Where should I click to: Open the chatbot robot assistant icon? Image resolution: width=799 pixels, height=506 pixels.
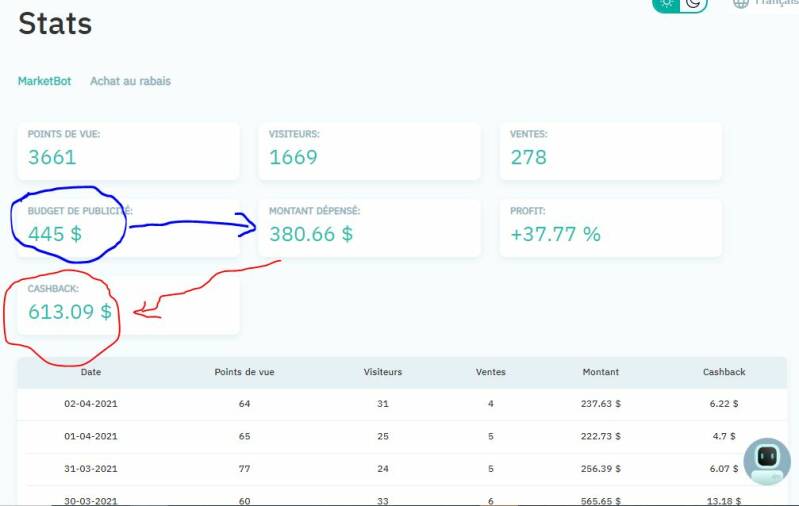(767, 461)
